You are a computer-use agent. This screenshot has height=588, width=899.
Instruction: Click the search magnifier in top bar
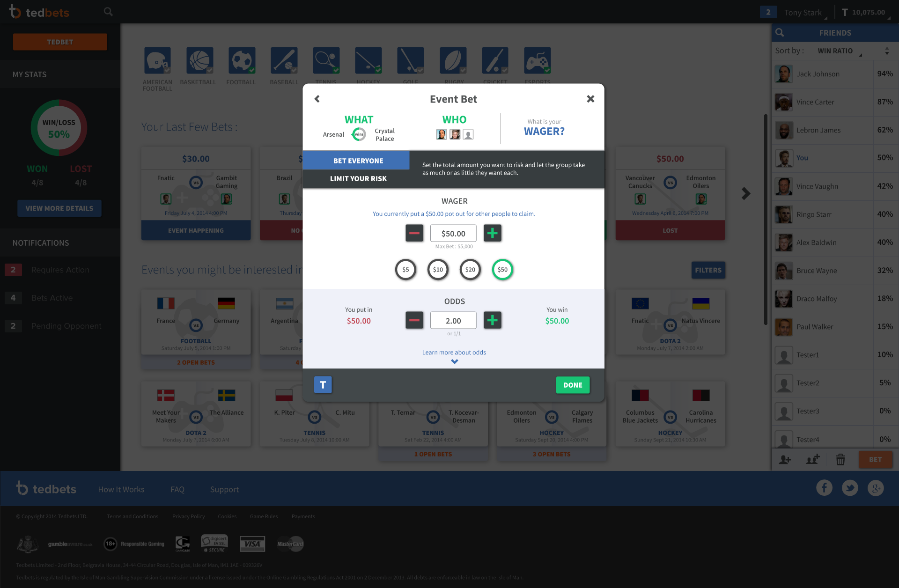pos(108,12)
